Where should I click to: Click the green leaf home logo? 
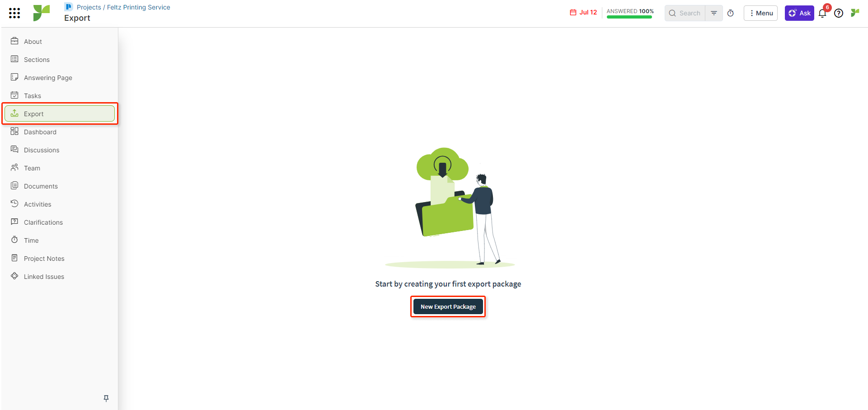[x=41, y=13]
